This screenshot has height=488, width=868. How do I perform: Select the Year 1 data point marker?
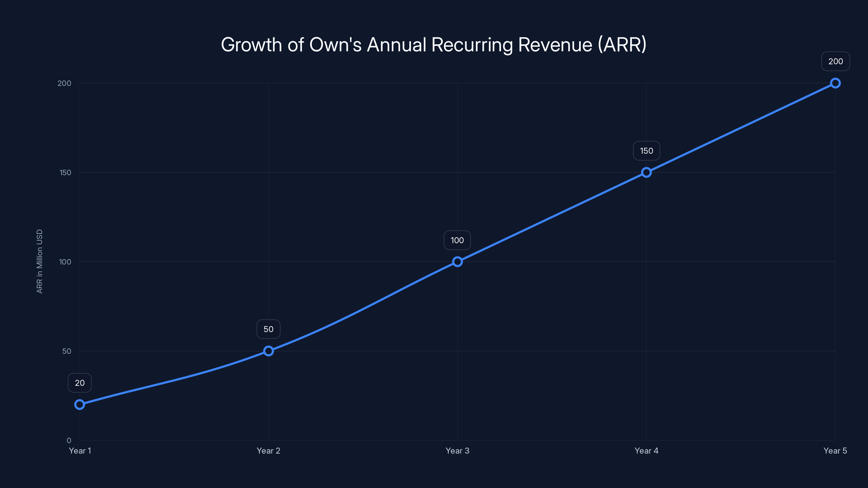tap(80, 405)
